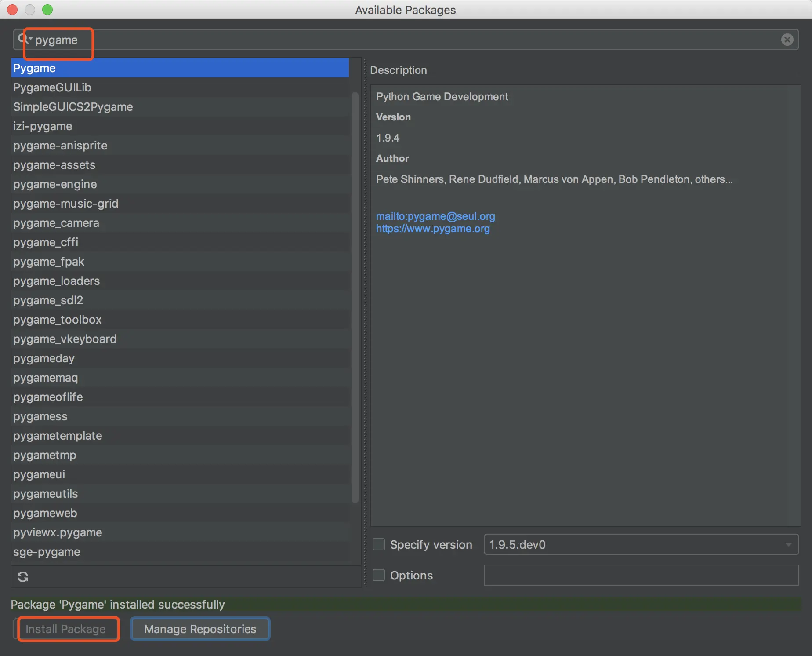Select pygame_camera package
Image resolution: width=812 pixels, height=656 pixels.
180,223
